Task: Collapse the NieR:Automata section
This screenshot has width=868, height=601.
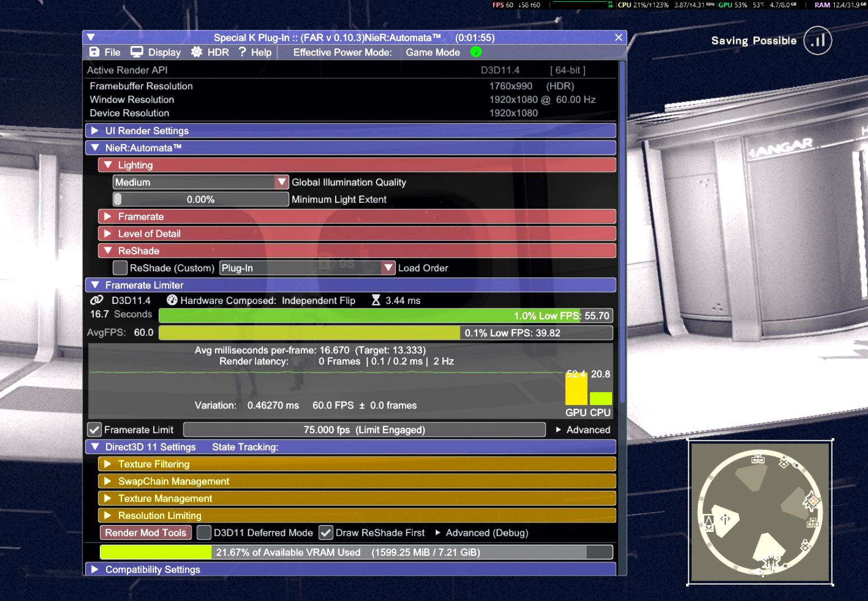Action: (x=351, y=148)
